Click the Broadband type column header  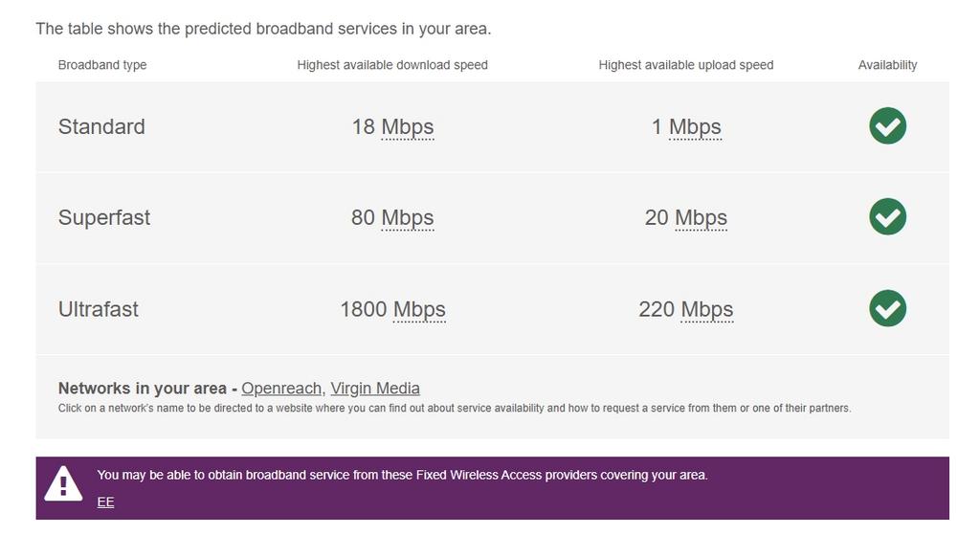click(x=102, y=65)
